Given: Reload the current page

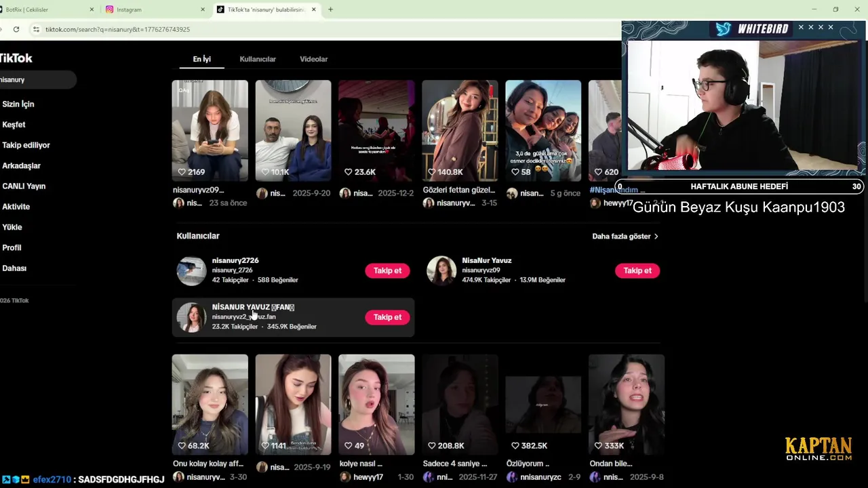Looking at the screenshot, I should coord(16,29).
